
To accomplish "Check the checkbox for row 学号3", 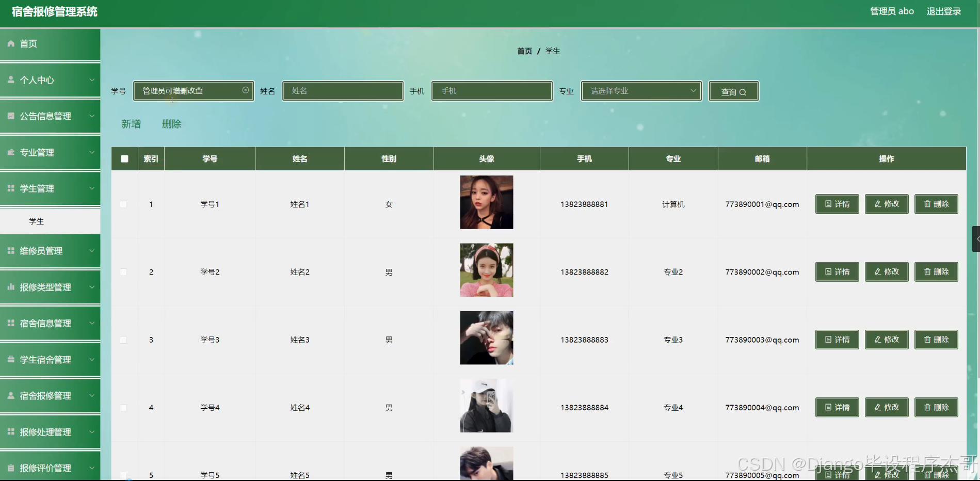I will [x=123, y=340].
